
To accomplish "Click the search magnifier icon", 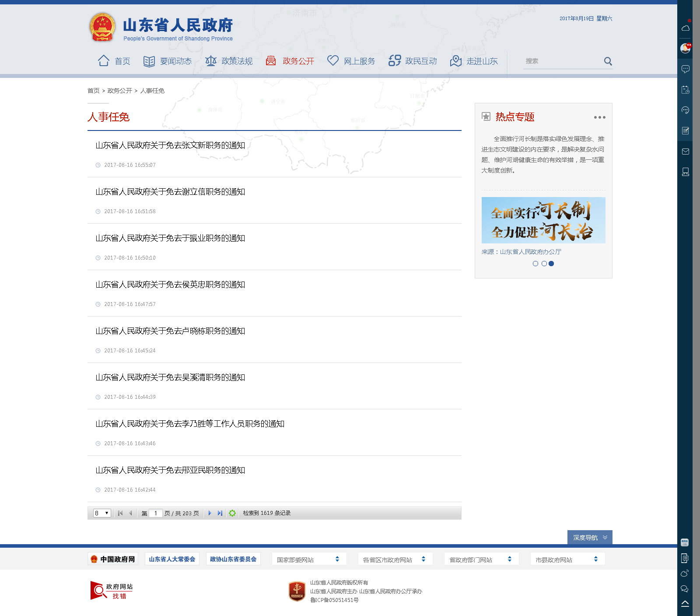I will [608, 61].
